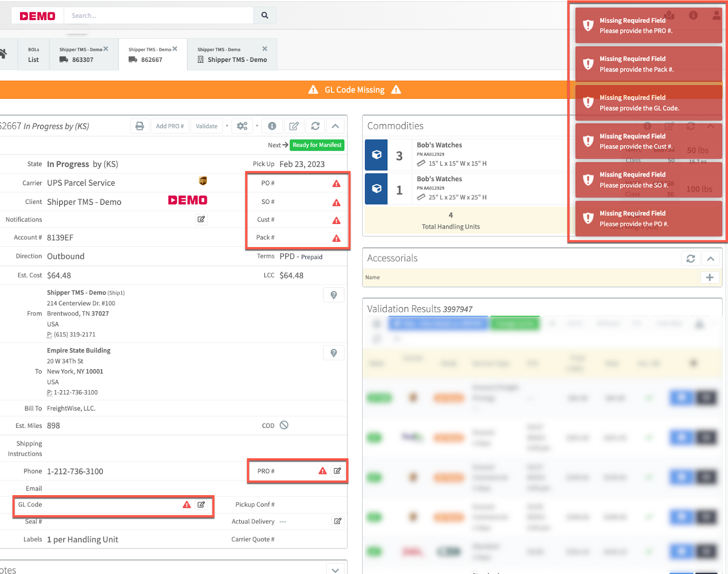The image size is (728, 574).
Task: Open the gears settings menu
Action: click(x=242, y=126)
